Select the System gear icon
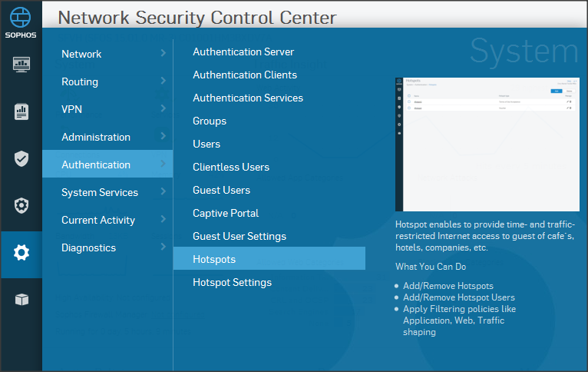Image resolution: width=588 pixels, height=372 pixels. click(21, 253)
